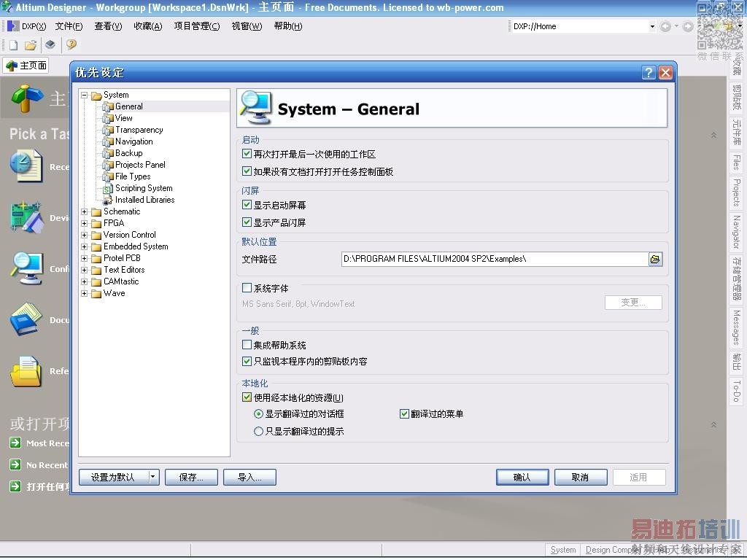Enable 集成帮助系统 checkbox
This screenshot has width=747, height=560.
point(247,344)
